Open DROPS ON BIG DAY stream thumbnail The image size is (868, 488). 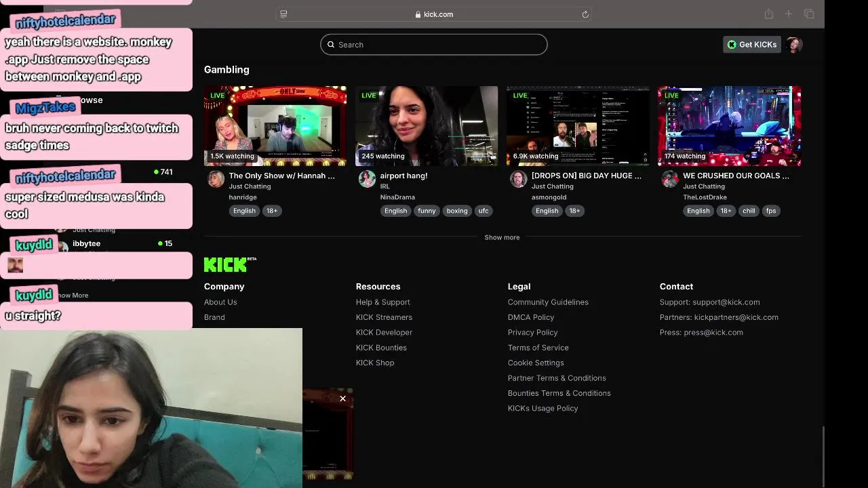[578, 126]
